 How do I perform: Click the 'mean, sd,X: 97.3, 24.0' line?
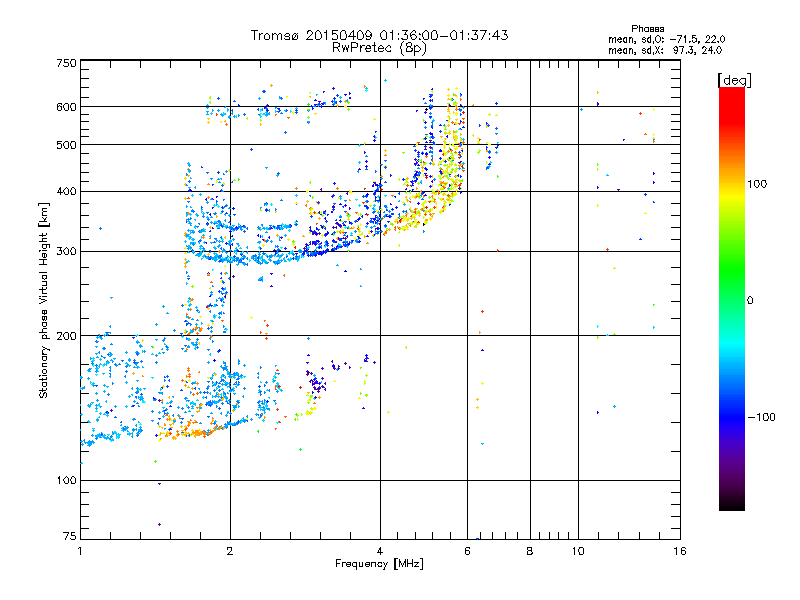tap(665, 50)
